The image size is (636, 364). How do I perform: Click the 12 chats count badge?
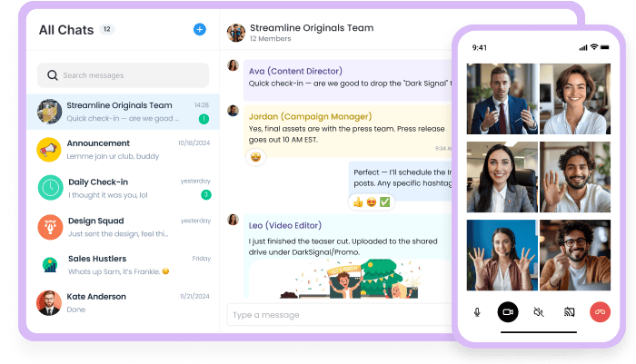pos(106,29)
